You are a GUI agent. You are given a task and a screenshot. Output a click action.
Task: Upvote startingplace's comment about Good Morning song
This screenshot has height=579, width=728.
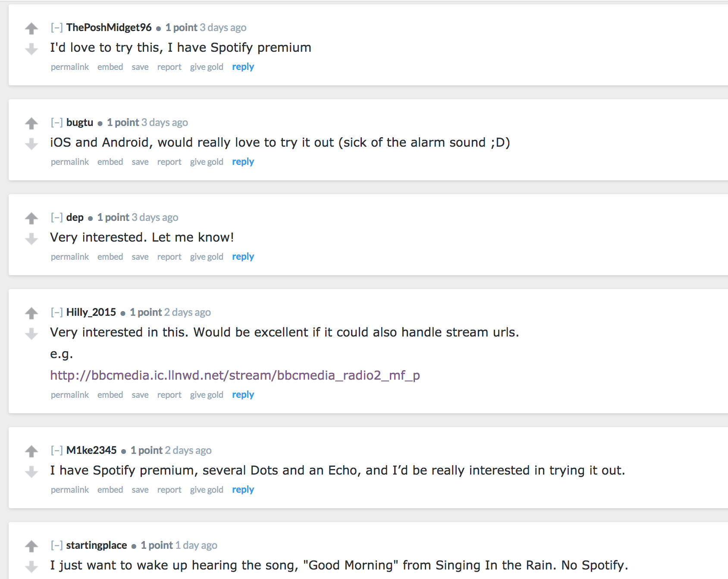(31, 546)
